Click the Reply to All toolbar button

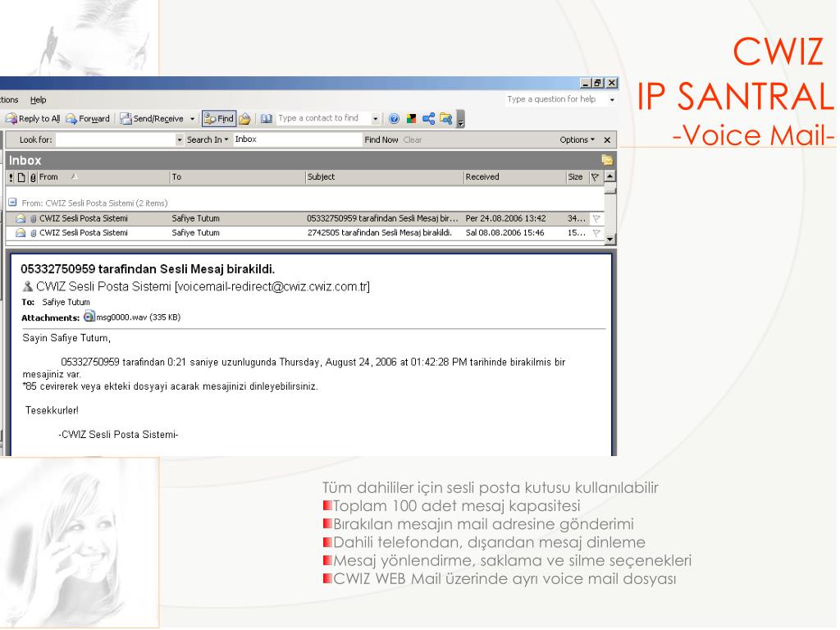tap(32, 118)
